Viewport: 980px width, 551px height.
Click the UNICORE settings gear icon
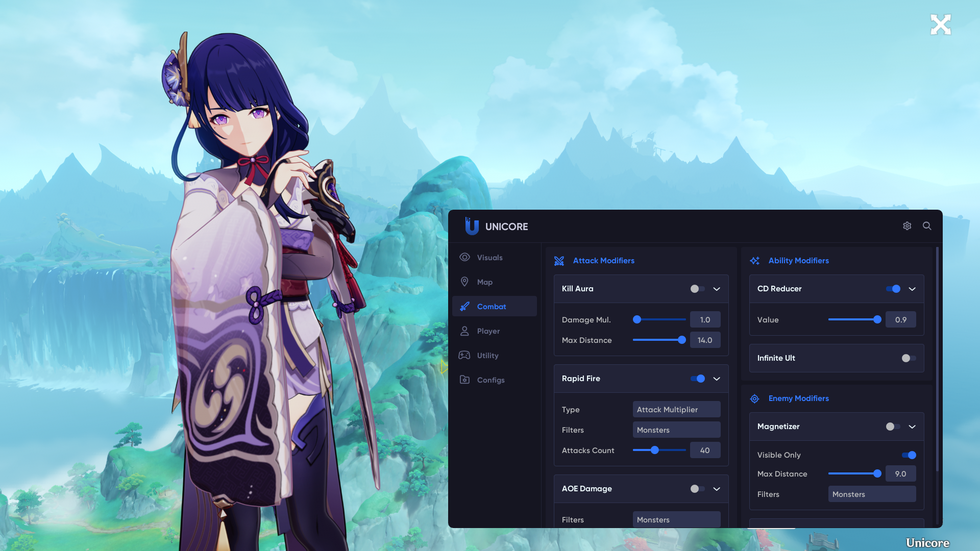(x=906, y=226)
